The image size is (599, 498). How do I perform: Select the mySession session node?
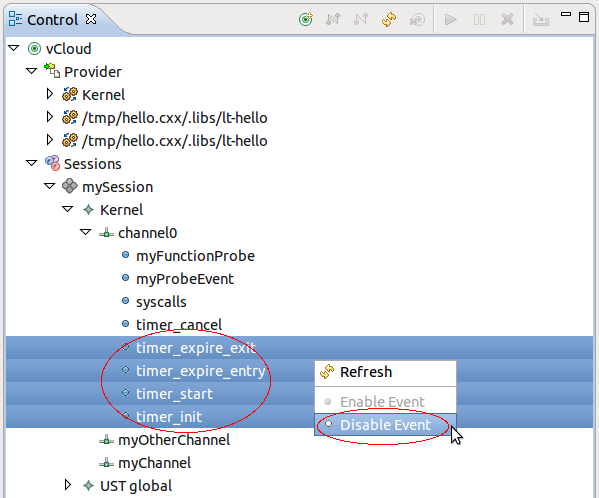[117, 187]
